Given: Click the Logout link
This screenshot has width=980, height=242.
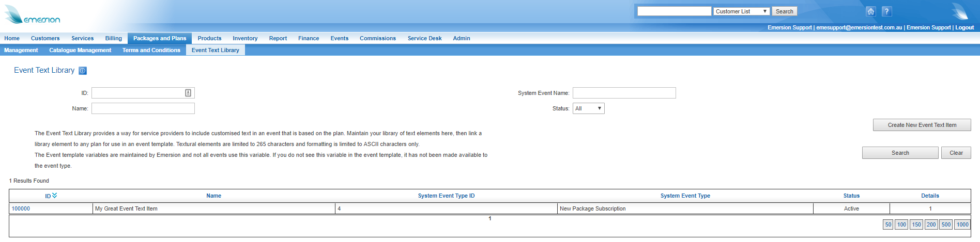Looking at the screenshot, I should (964, 27).
